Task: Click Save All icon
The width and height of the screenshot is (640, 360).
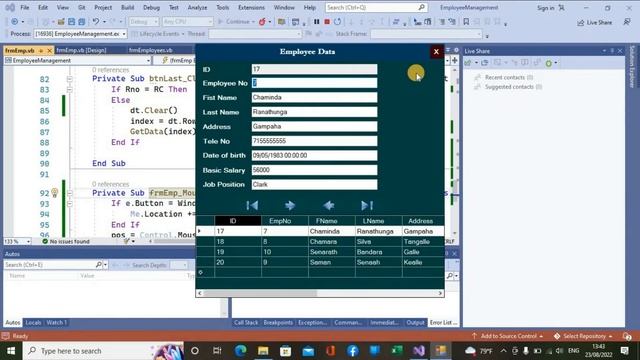Action: coord(82,22)
